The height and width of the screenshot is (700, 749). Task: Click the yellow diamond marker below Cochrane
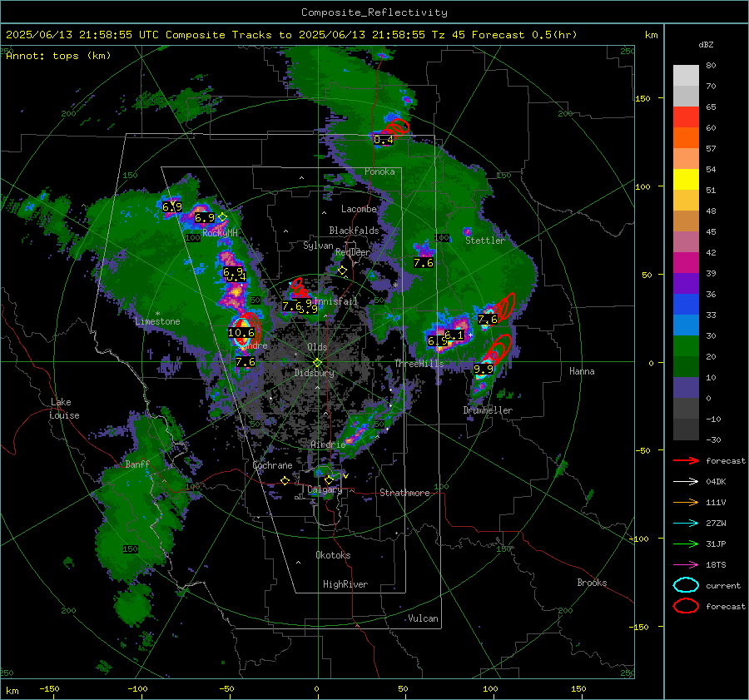[285, 480]
